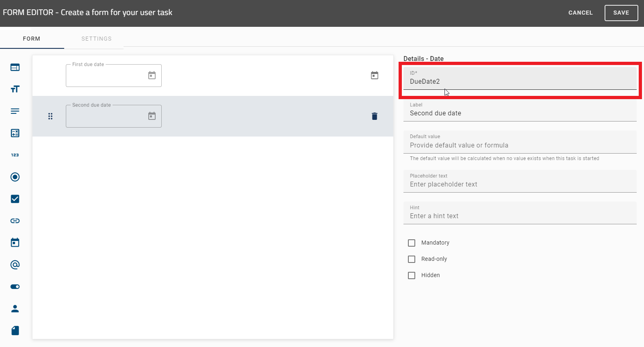Click the Second due date input box

(x=114, y=116)
